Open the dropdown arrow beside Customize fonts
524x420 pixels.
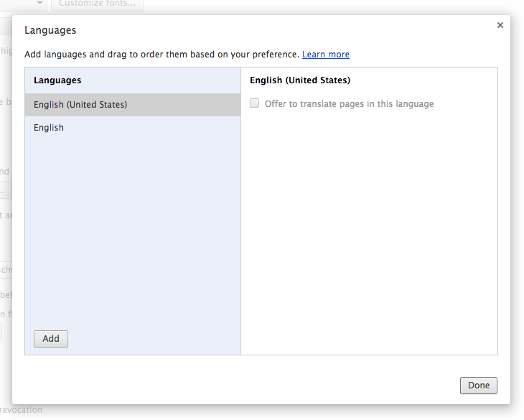[x=39, y=3]
